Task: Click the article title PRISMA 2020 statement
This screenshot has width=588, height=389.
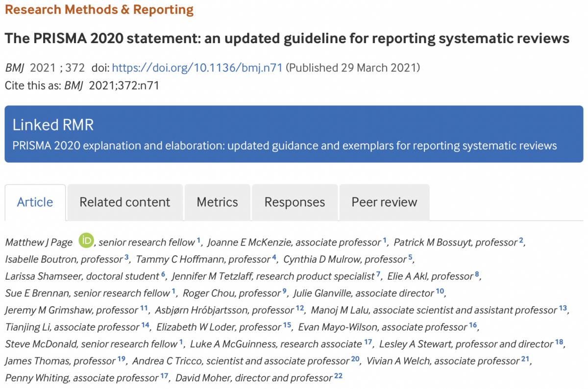Action: pos(287,39)
